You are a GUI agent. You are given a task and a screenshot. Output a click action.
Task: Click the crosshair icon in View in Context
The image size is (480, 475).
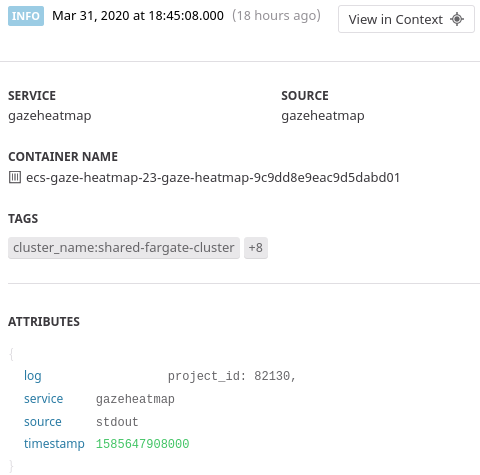[x=457, y=19]
